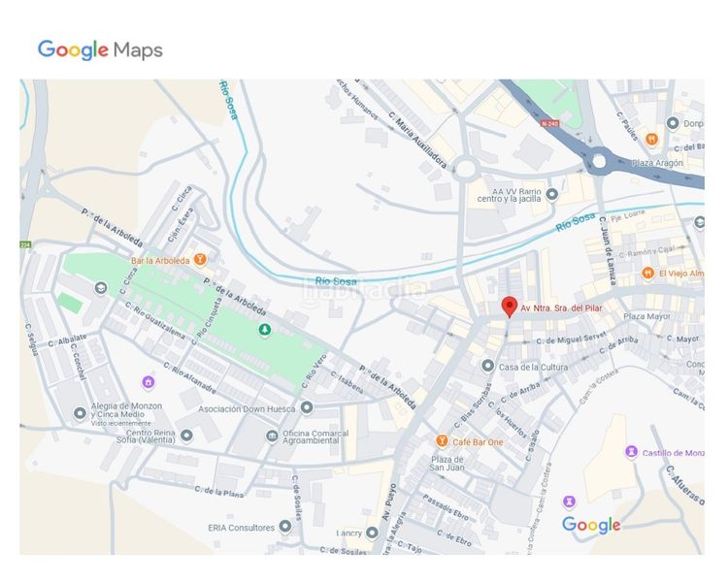Click the ERIA Consultores marker
The width and height of the screenshot is (728, 582).
285,527
